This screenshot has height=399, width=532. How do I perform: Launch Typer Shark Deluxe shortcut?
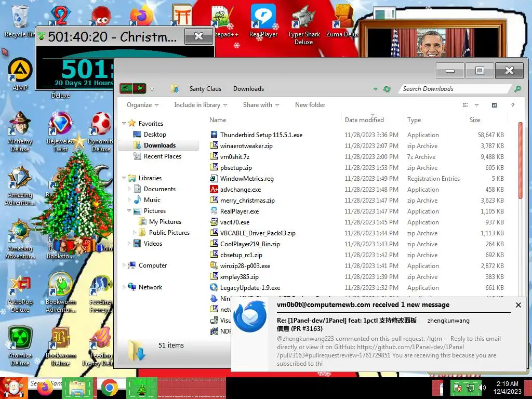pos(303,24)
